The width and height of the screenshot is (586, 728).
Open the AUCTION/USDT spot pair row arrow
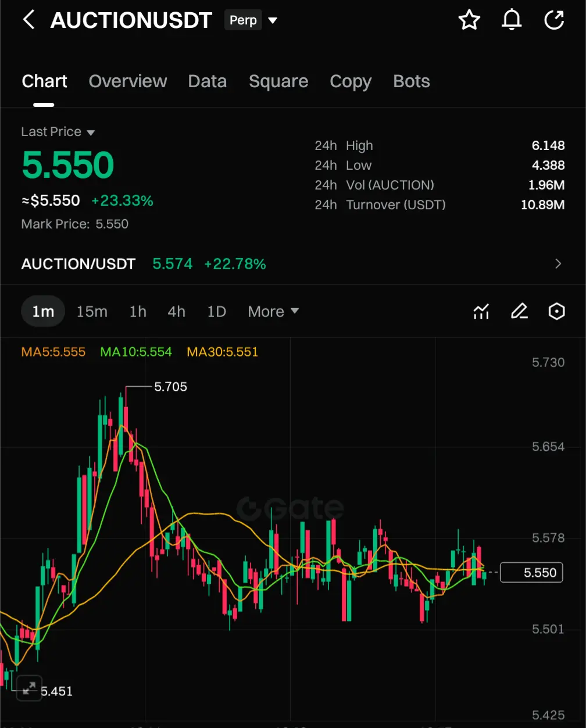(x=558, y=264)
